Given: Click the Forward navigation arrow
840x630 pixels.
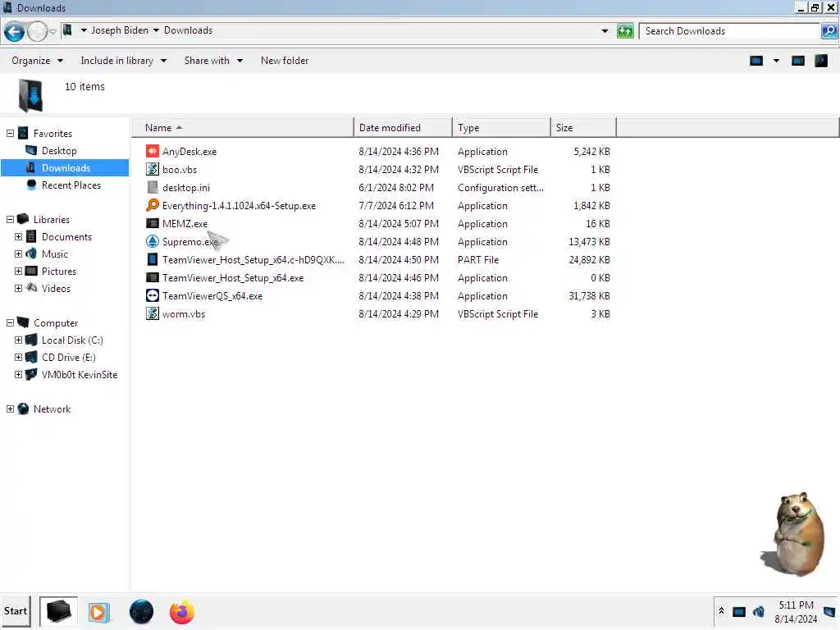Looking at the screenshot, I should coord(37,32).
